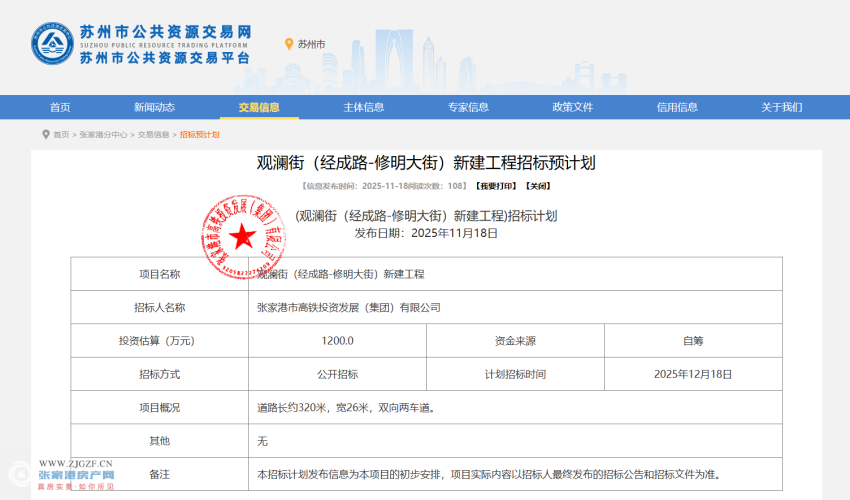
Task: Select the 苏州市 city location label
Action: [311, 44]
